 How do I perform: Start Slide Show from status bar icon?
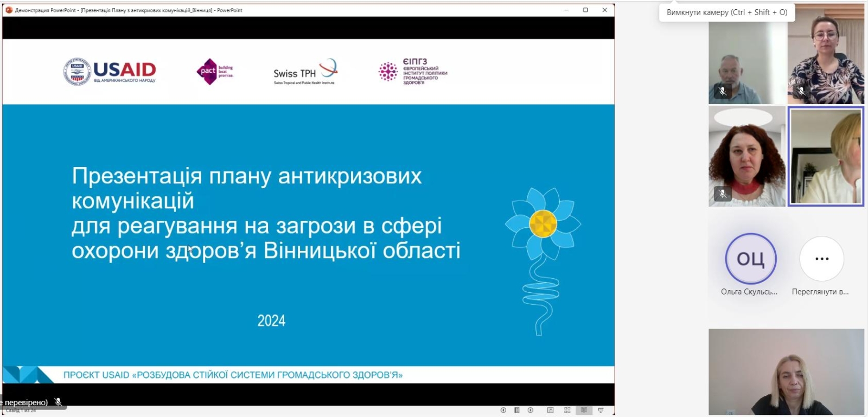coord(601,410)
